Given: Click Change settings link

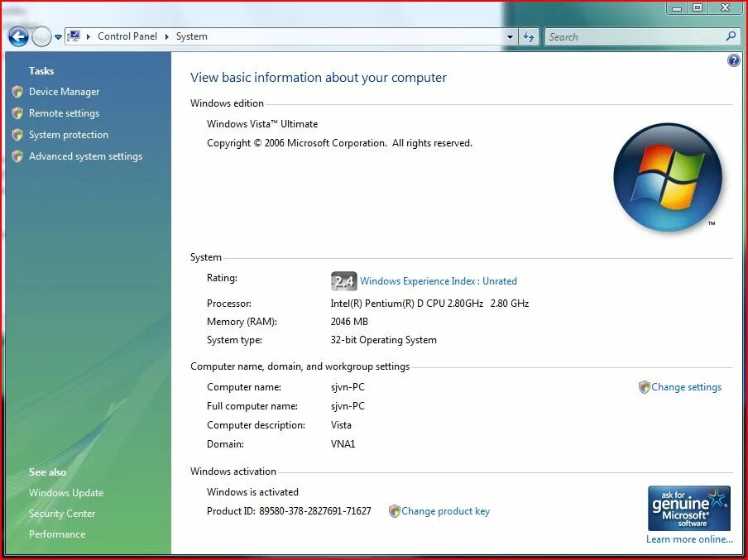Looking at the screenshot, I should coord(687,387).
